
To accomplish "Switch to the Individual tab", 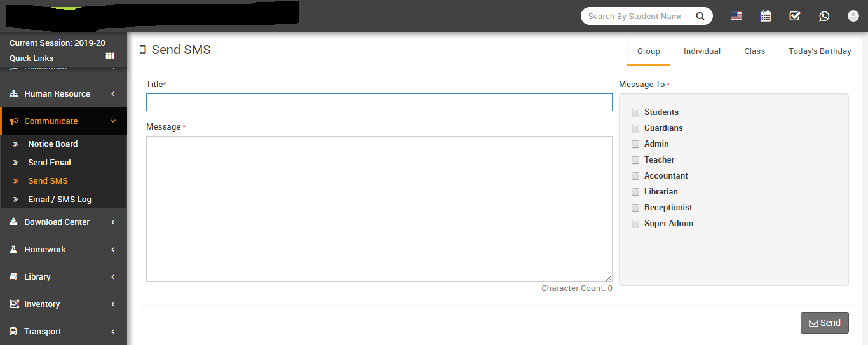I will pos(702,51).
